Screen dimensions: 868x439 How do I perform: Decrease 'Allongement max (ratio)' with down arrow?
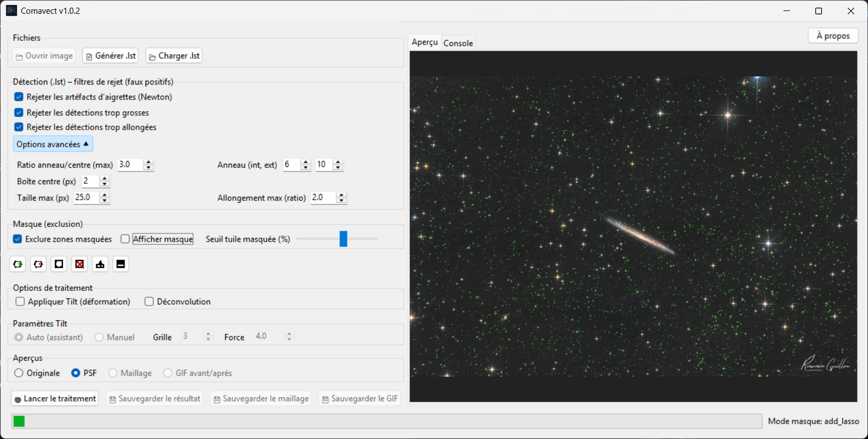coord(341,200)
